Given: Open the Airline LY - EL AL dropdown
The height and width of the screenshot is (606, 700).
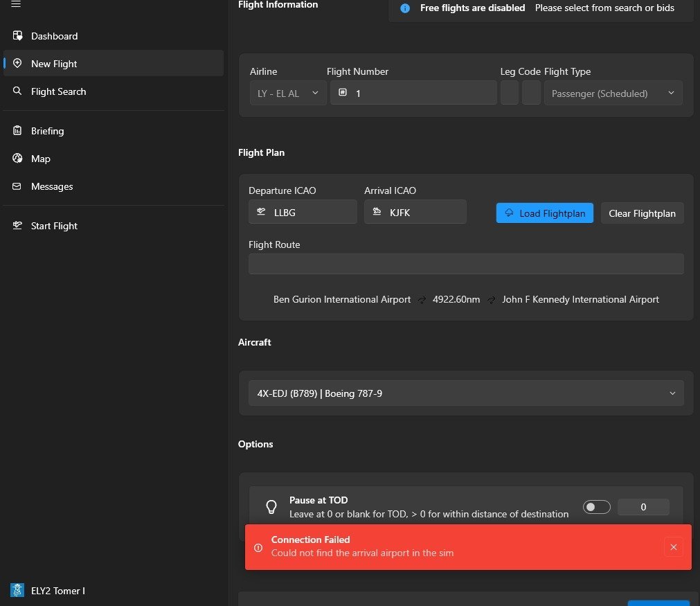Looking at the screenshot, I should [288, 93].
